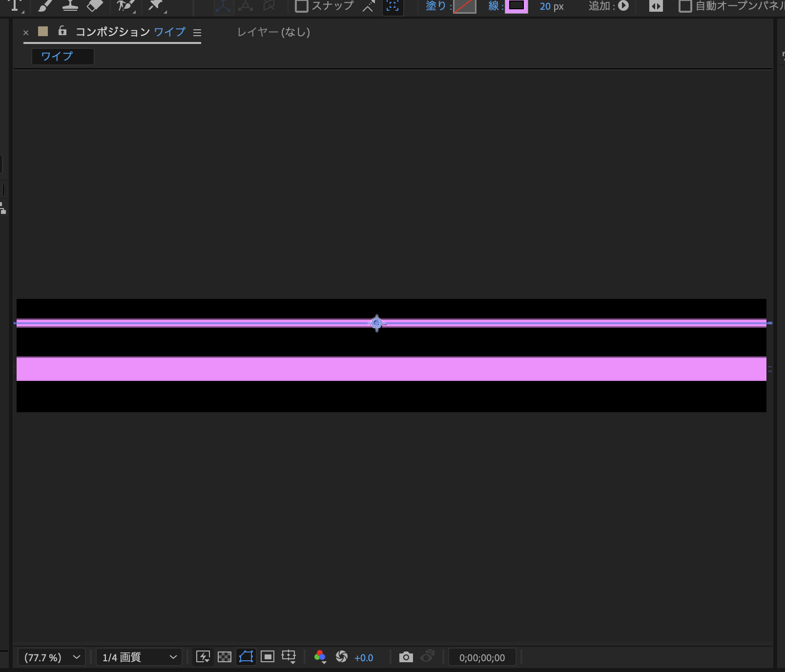This screenshot has height=672, width=785.
Task: Click the timecode field showing 0;00;00;00
Action: [x=482, y=657]
